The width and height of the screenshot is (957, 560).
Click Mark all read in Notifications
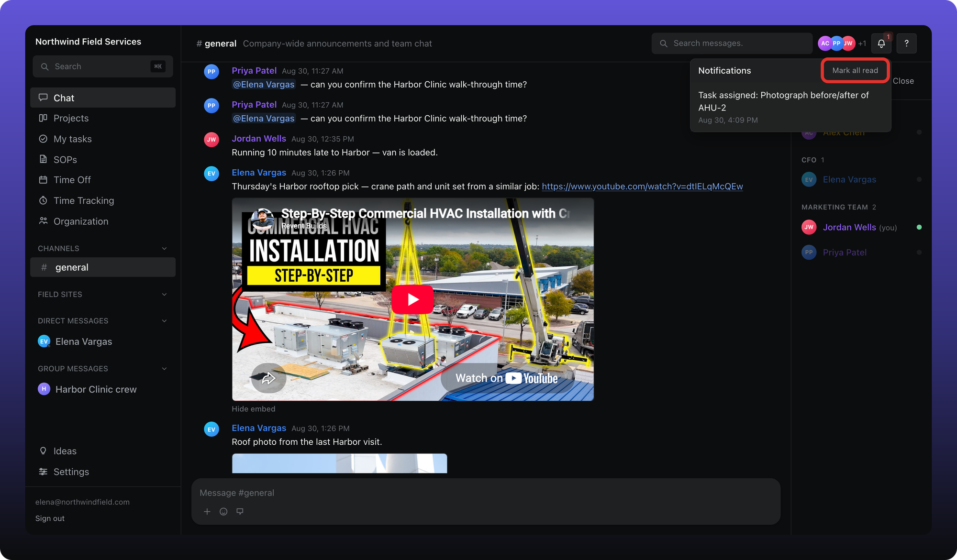pos(855,70)
